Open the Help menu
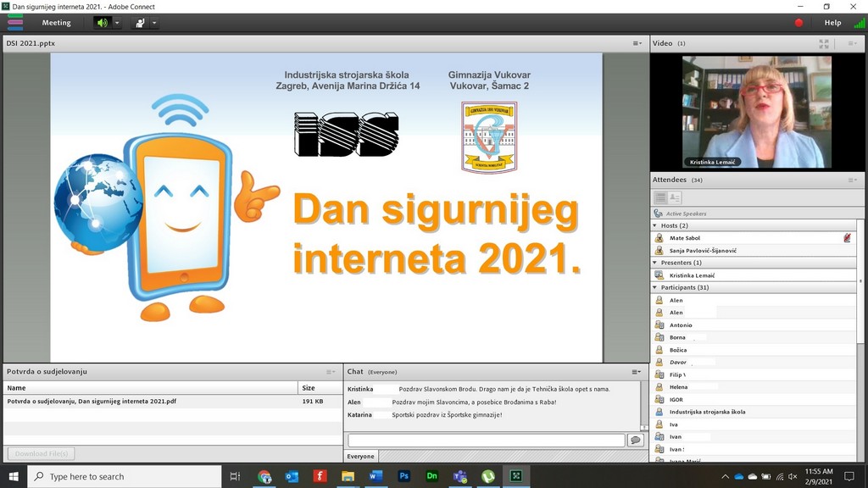Viewport: 868px width, 488px height. click(832, 23)
